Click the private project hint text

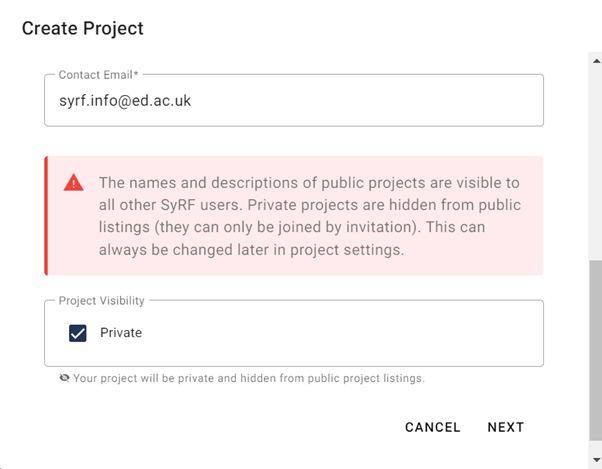pos(249,379)
